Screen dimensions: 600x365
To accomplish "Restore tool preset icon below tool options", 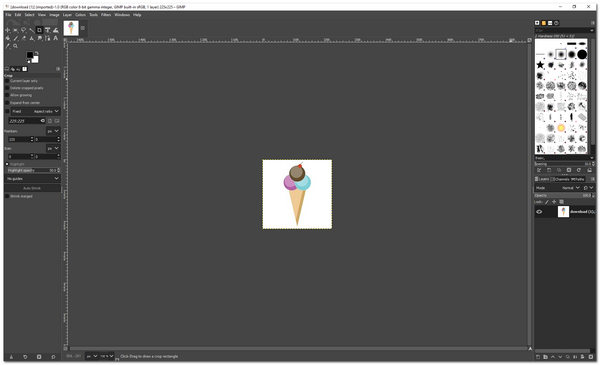I will click(x=25, y=357).
